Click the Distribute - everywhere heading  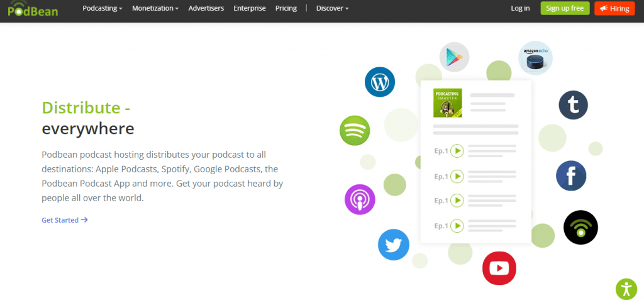88,118
